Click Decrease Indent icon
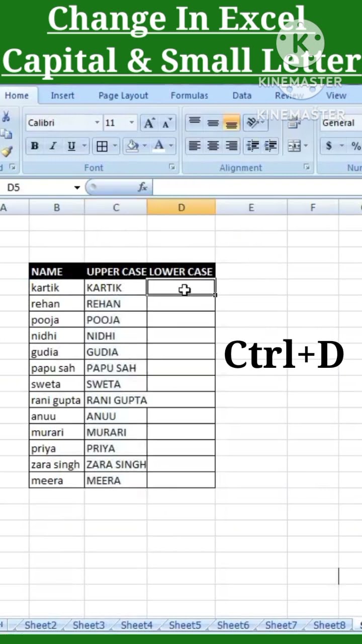Viewport: 362px width, 644px height. tap(252, 146)
